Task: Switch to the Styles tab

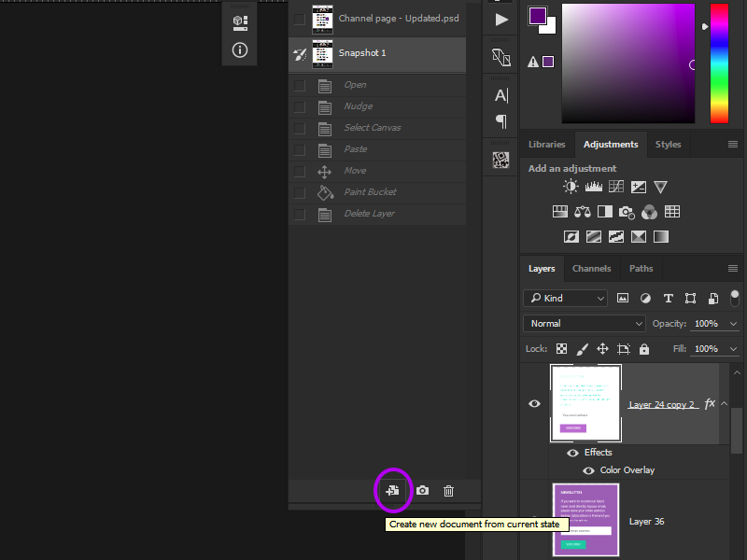Action: [x=668, y=145]
